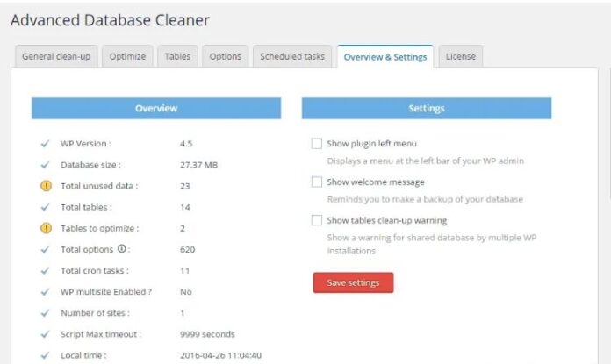The height and width of the screenshot is (364, 611).
Task: Click the Number of sites value 1
Action: point(183,313)
